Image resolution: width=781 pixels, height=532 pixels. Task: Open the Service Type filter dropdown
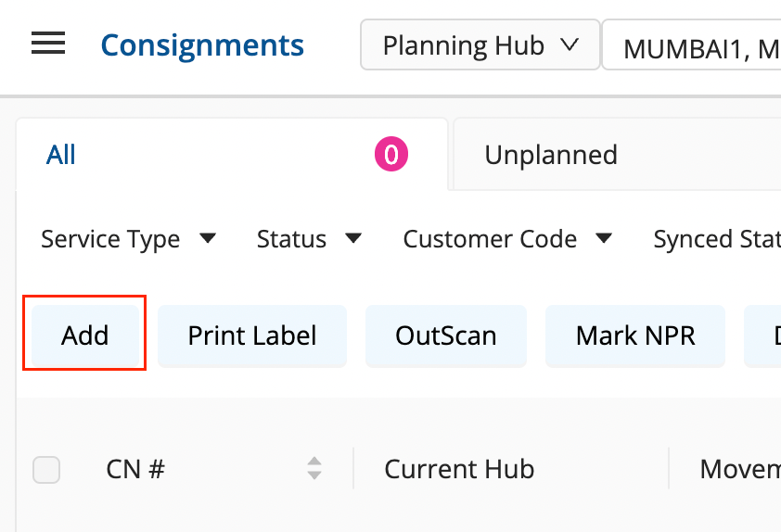(x=128, y=239)
